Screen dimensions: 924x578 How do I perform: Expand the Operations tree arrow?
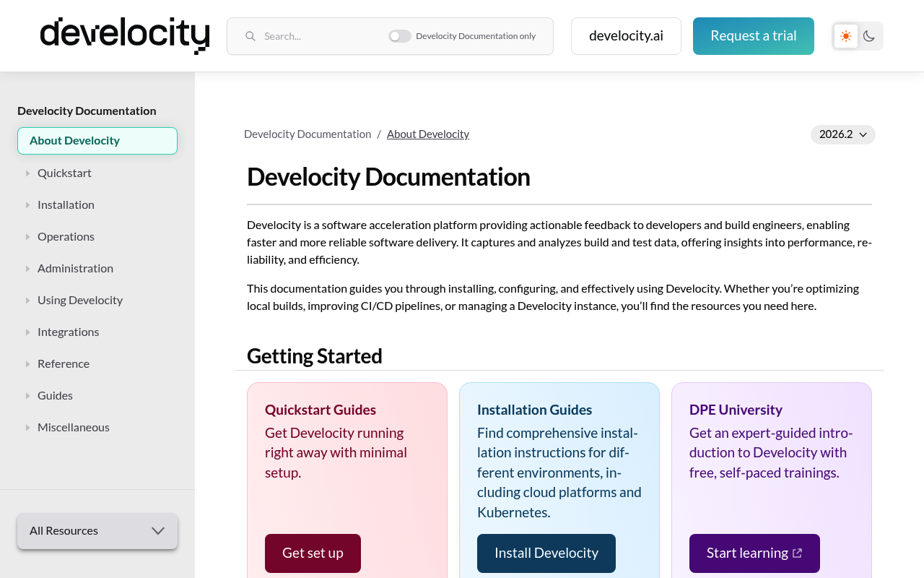tap(27, 236)
